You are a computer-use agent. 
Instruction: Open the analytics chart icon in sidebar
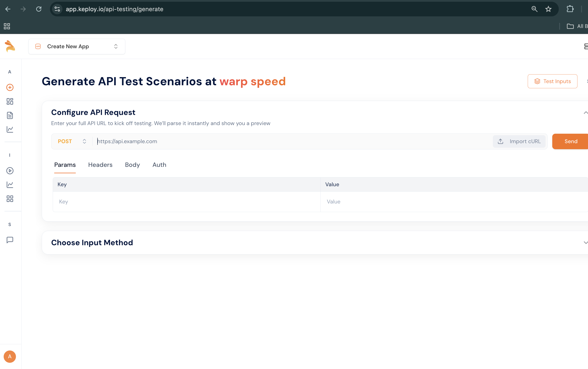pyautogui.click(x=10, y=130)
